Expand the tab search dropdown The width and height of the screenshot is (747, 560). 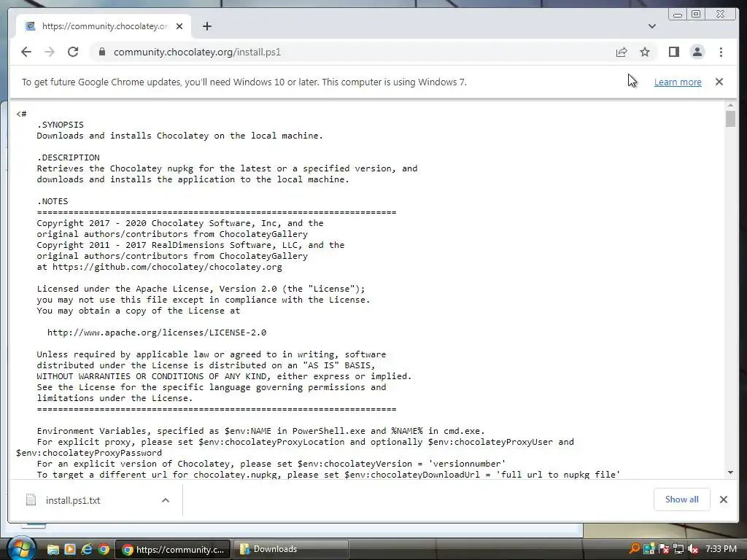coord(652,26)
